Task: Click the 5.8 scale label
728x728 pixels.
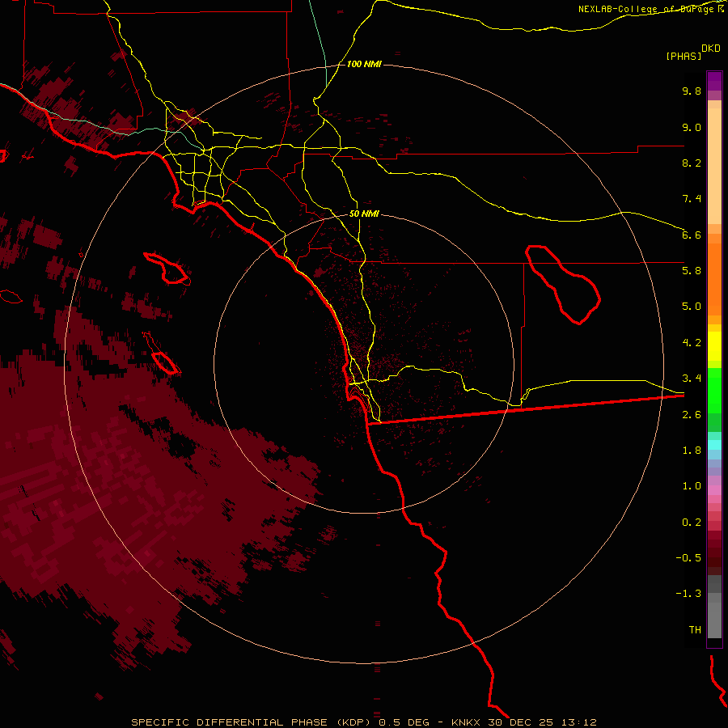Action: pos(692,271)
